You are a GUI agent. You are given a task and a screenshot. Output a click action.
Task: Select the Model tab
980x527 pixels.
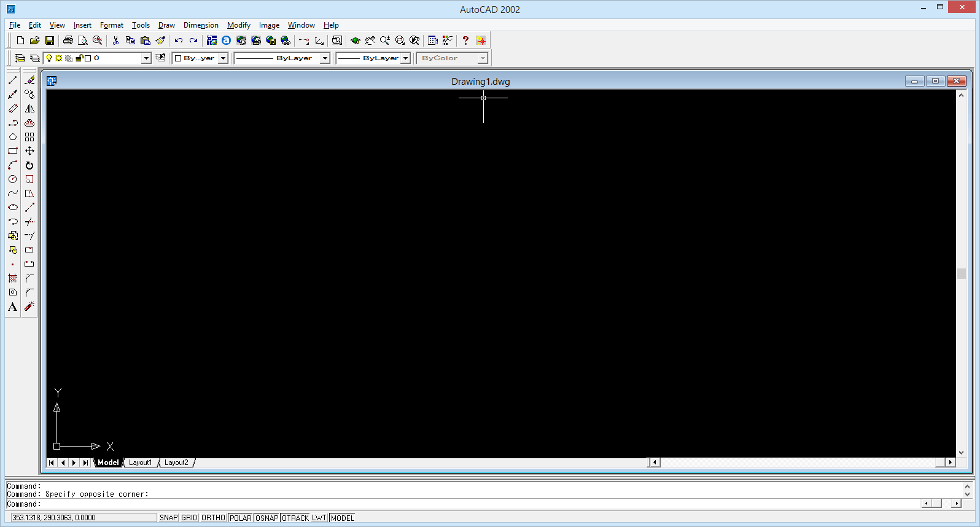(108, 463)
